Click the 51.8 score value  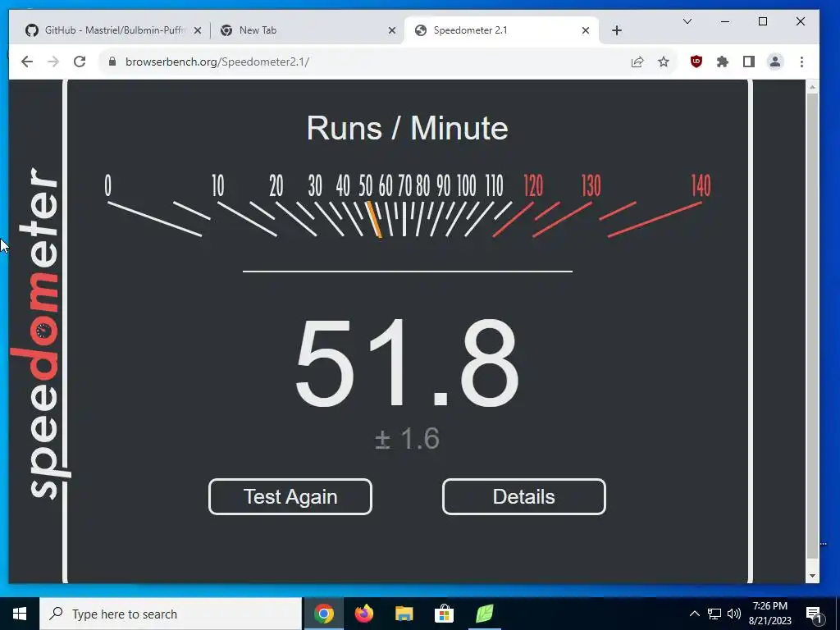pyautogui.click(x=407, y=363)
